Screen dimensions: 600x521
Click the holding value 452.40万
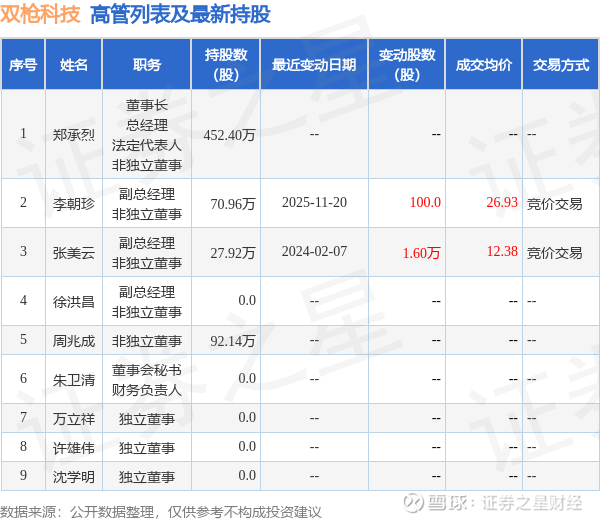click(x=229, y=135)
